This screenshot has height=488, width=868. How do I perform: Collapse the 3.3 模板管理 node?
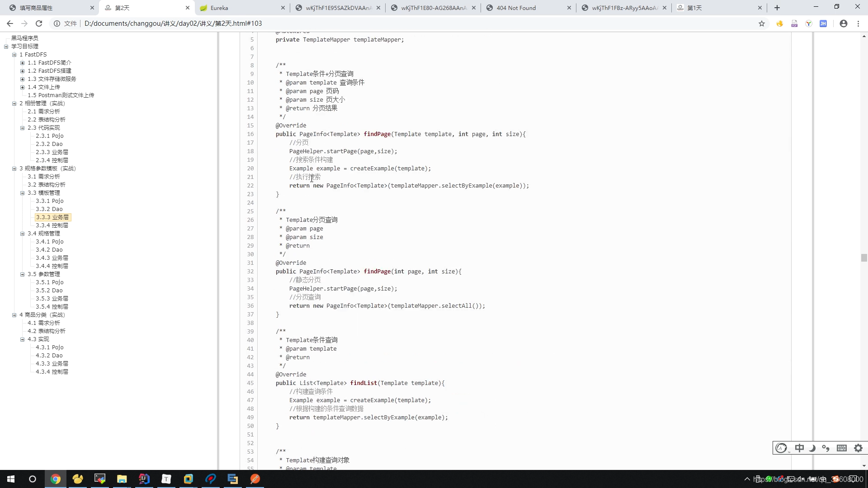click(x=22, y=193)
